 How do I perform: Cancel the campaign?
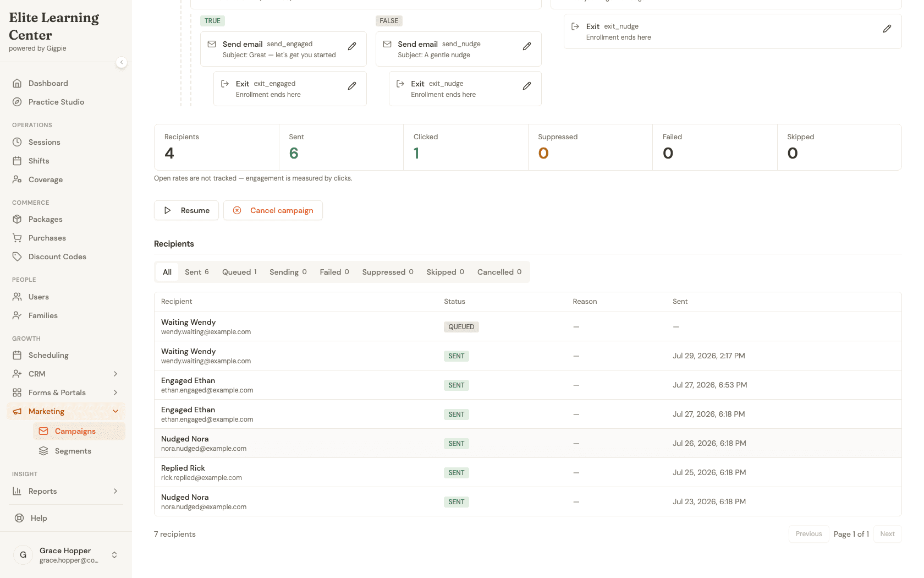pyautogui.click(x=273, y=210)
